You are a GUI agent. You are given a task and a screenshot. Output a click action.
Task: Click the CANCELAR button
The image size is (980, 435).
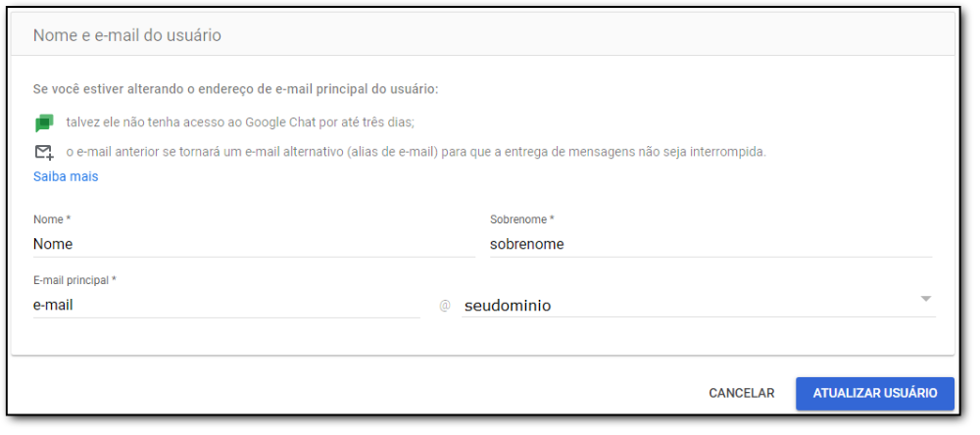(x=741, y=393)
